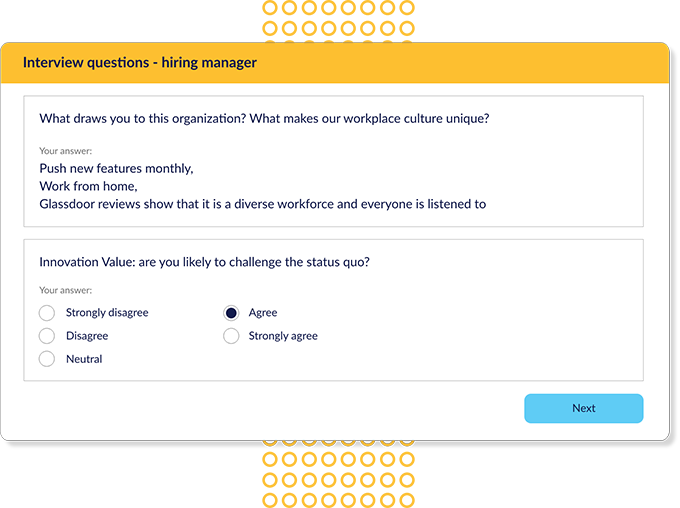
Task: Select the Disagree radio button
Action: click(x=47, y=336)
